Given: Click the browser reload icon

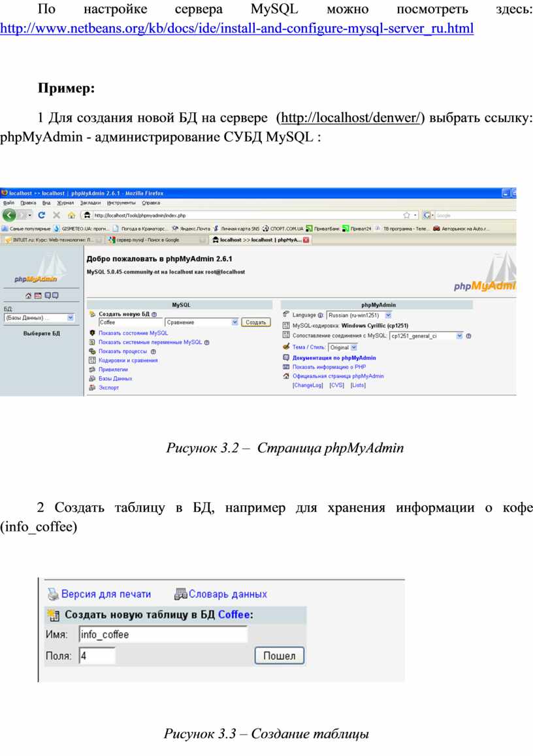Looking at the screenshot, I should [x=41, y=215].
